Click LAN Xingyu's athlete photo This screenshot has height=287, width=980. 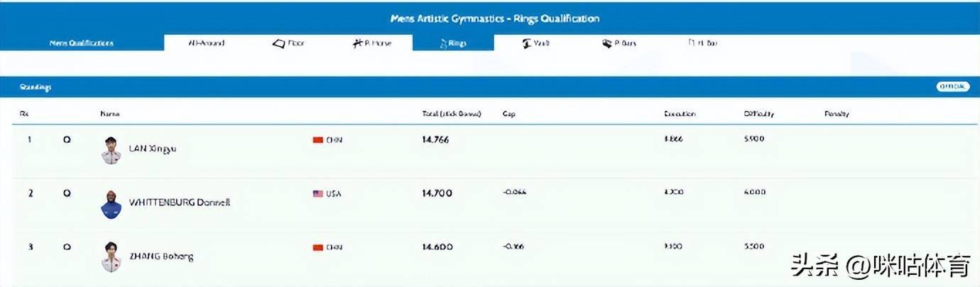coord(111,150)
